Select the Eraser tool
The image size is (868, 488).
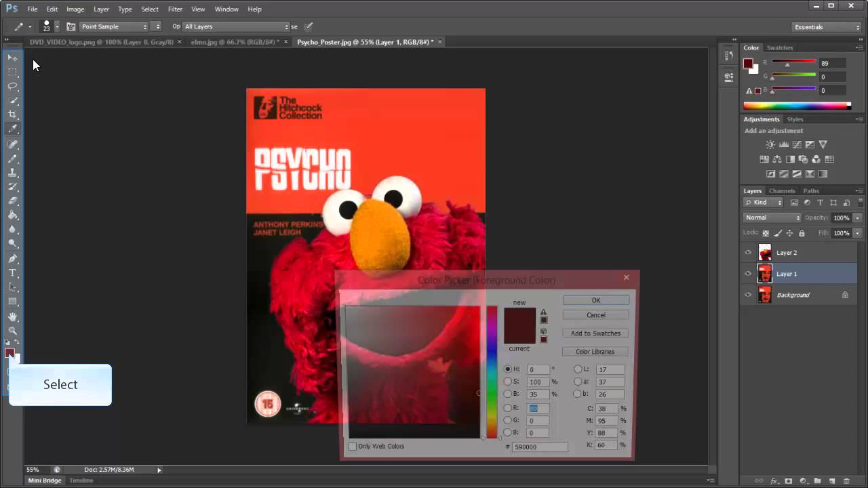pyautogui.click(x=12, y=201)
